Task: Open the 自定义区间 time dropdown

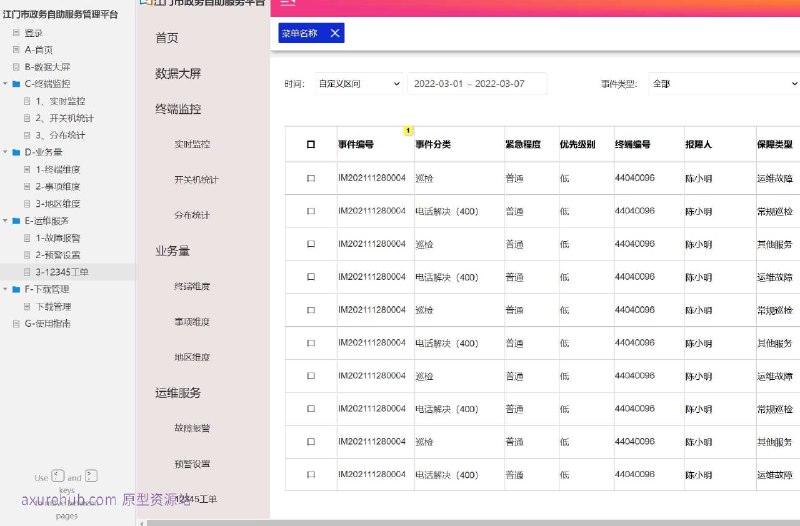Action: [359, 84]
